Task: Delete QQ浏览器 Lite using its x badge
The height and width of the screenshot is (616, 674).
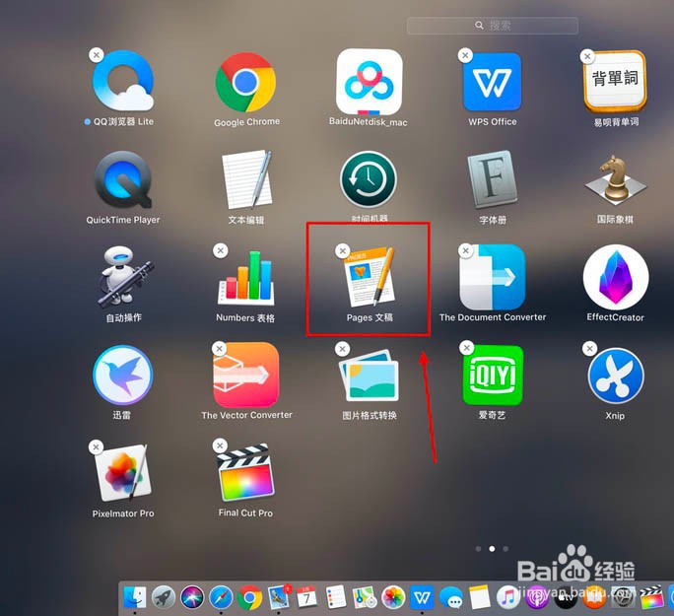Action: point(97,55)
